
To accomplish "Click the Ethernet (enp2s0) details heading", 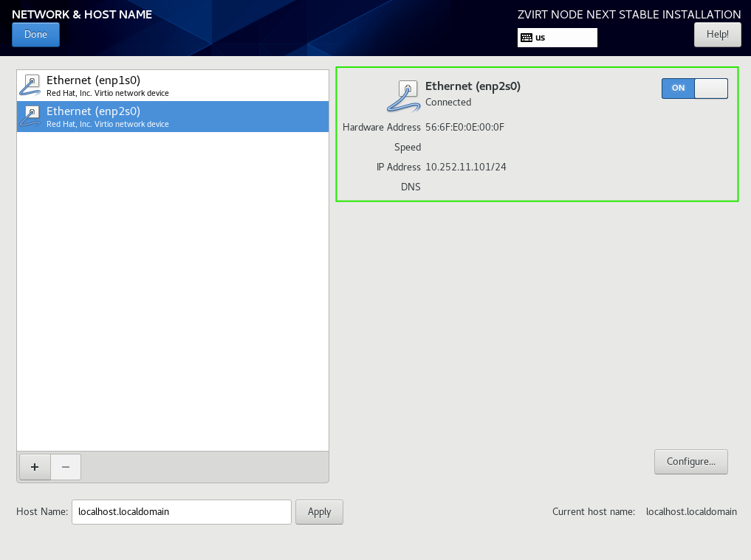I will (x=473, y=86).
